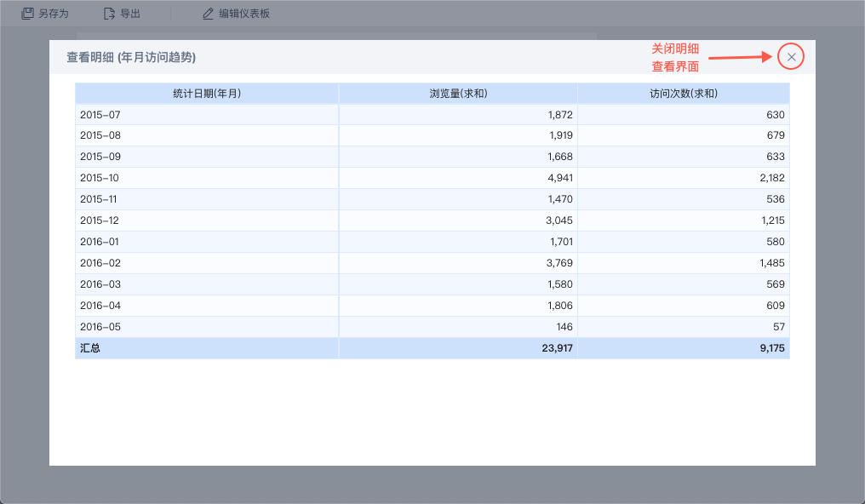Image resolution: width=865 pixels, height=504 pixels.
Task: Click the page views value 1,470
Action: [x=560, y=199]
